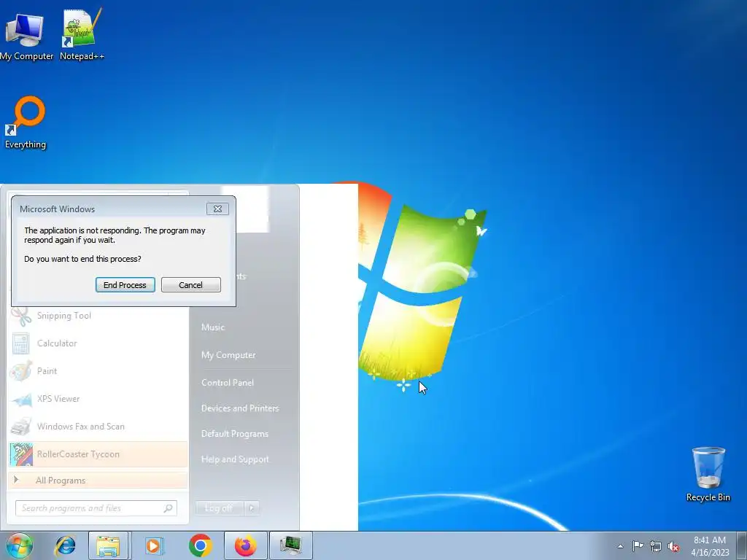Open Notepad++ desktop shortcut
This screenshot has width=747, height=560.
pyautogui.click(x=82, y=34)
